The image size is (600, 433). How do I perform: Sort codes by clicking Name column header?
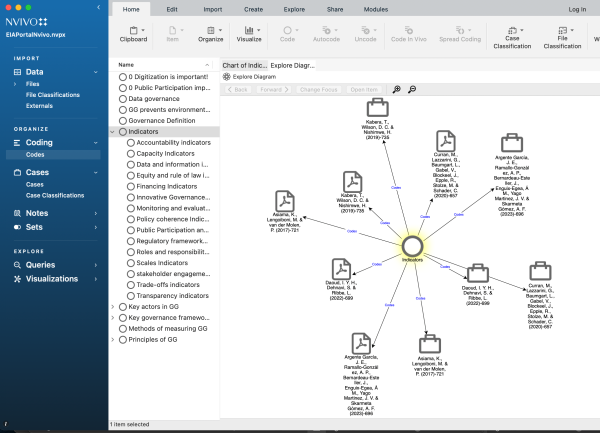127,65
